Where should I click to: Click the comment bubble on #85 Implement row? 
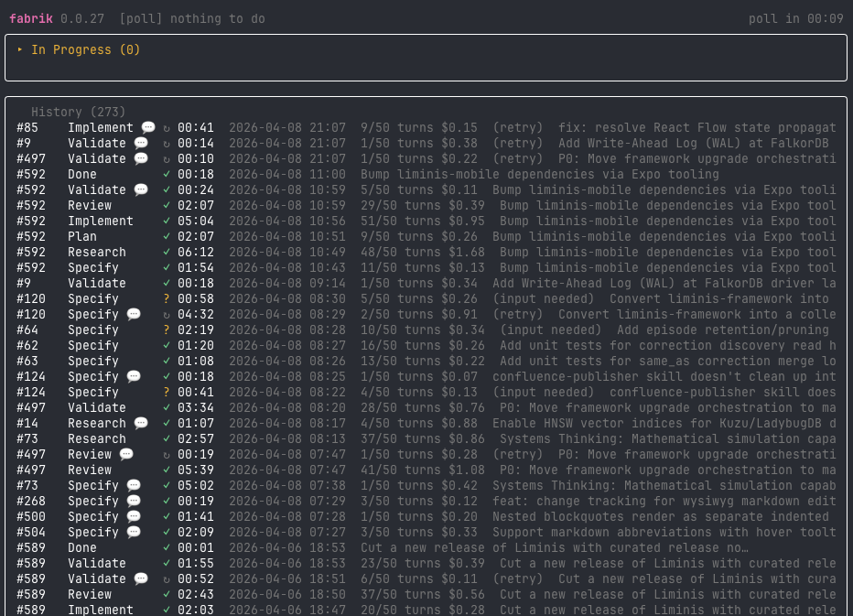pyautogui.click(x=148, y=128)
